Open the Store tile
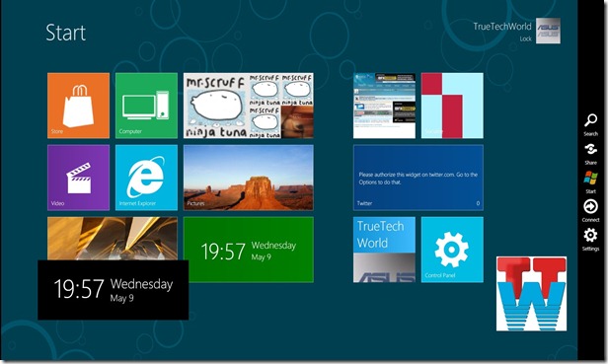 tap(78, 106)
